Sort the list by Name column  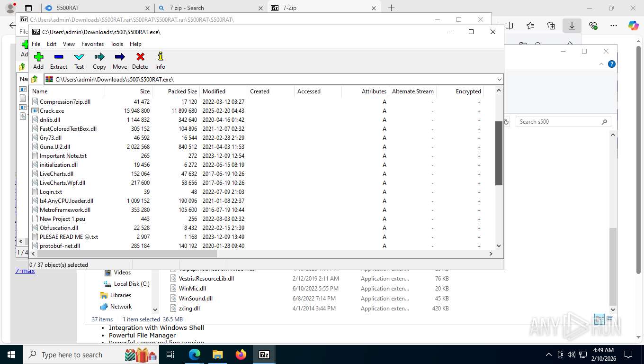click(67, 91)
